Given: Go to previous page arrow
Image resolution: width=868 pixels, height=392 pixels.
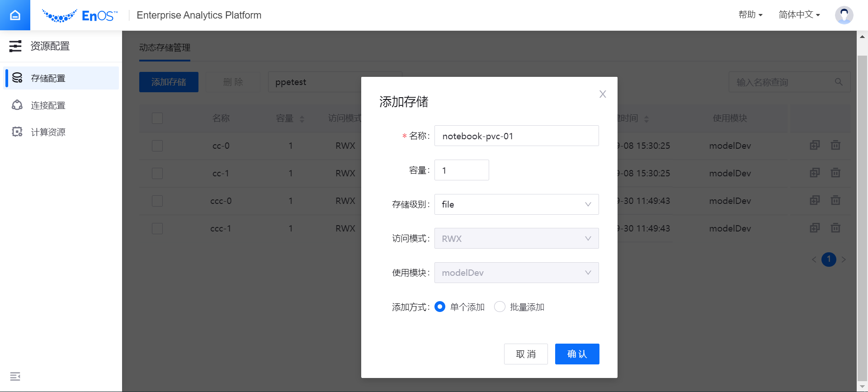Looking at the screenshot, I should [814, 260].
